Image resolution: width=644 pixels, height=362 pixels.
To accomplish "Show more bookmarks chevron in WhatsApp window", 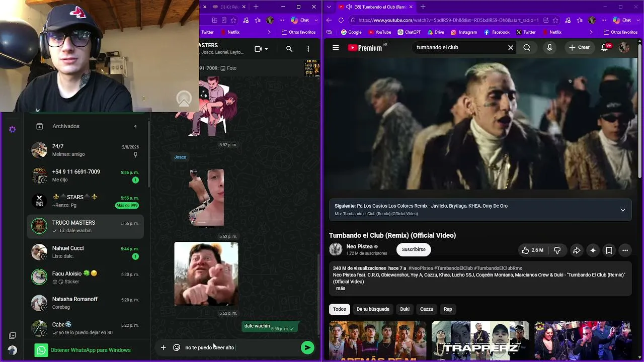I will (269, 32).
